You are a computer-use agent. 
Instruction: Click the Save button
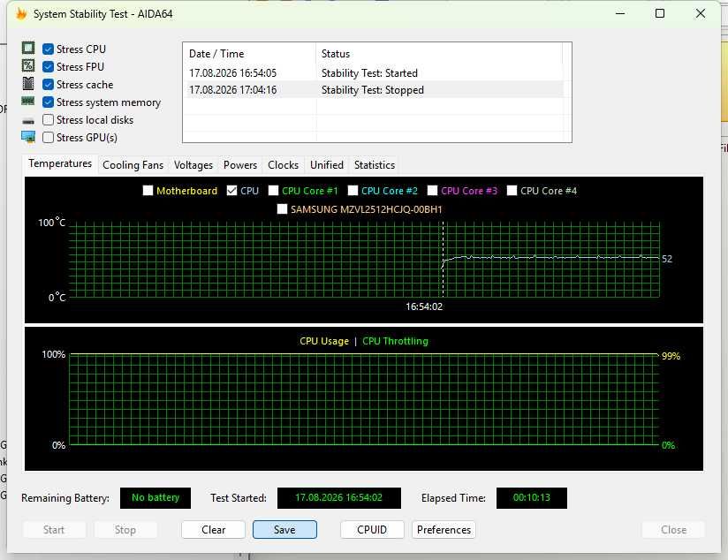pos(284,530)
